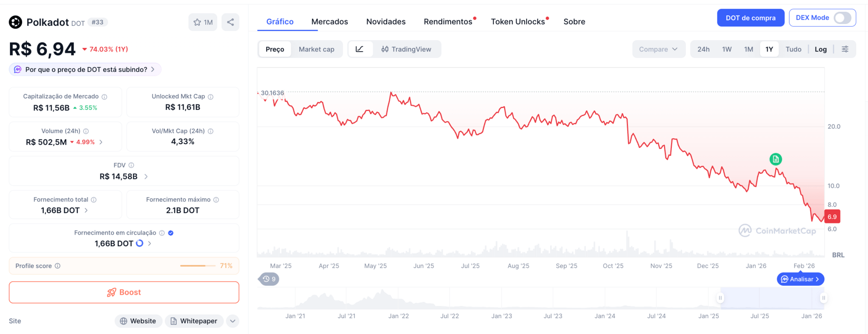The image size is (868, 334).
Task: Click the blue verified badge for circulating supply
Action: (x=171, y=233)
